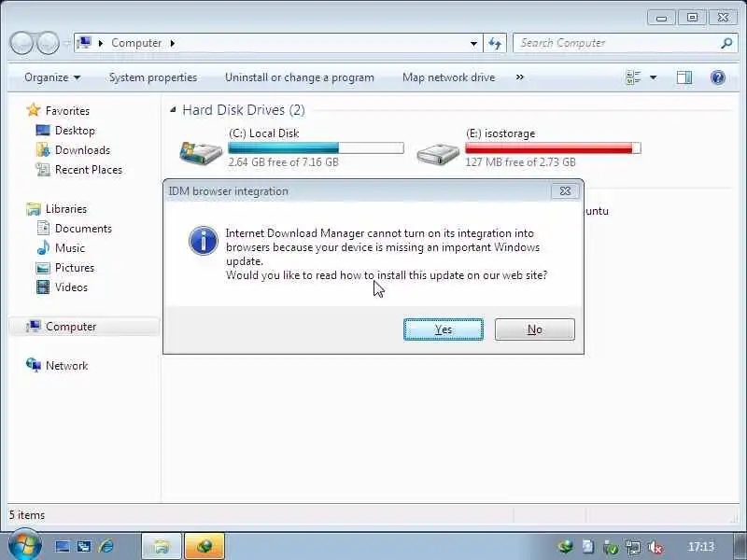Open Desktop in the navigation pane
The width and height of the screenshot is (747, 560).
(x=75, y=131)
